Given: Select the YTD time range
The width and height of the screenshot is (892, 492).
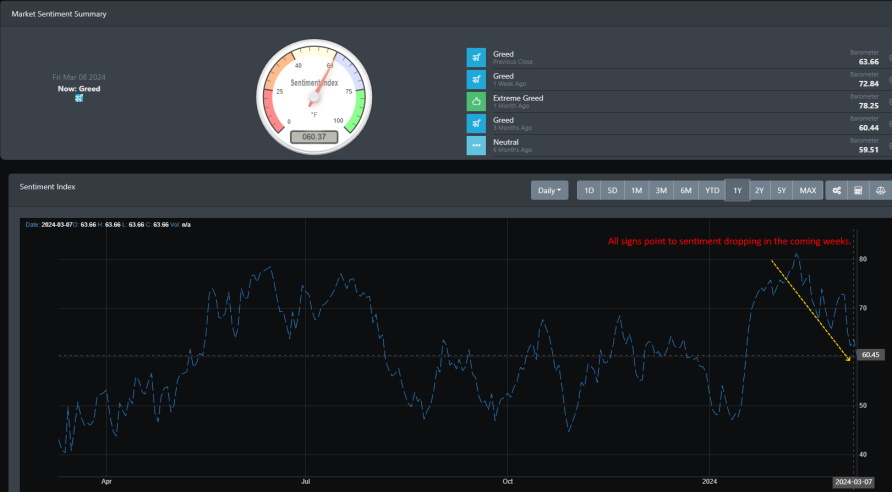Looking at the screenshot, I should (x=712, y=191).
